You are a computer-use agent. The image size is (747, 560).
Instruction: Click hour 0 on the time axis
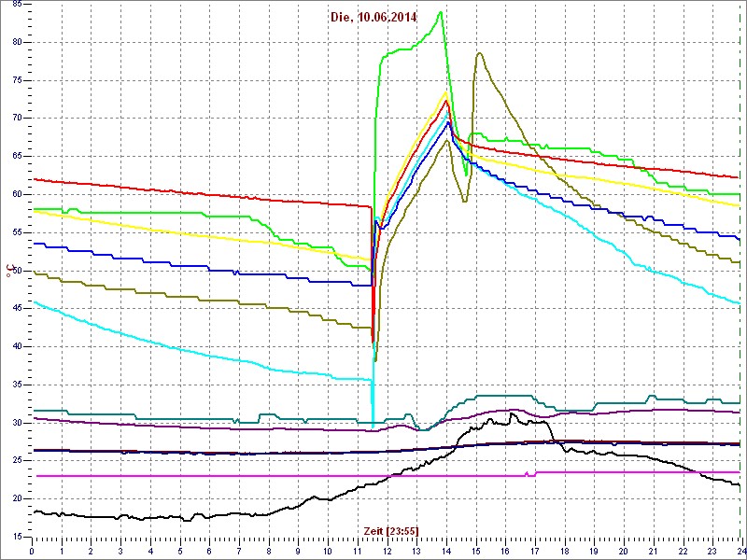pos(33,551)
